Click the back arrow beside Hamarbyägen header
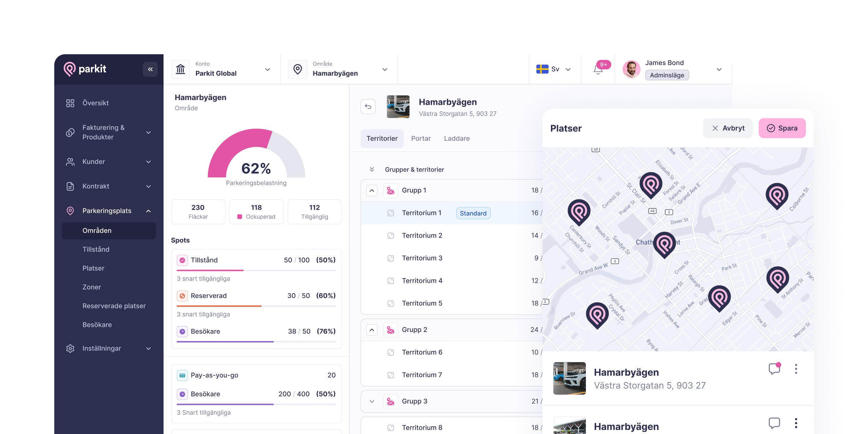This screenshot has width=868, height=434. (368, 107)
